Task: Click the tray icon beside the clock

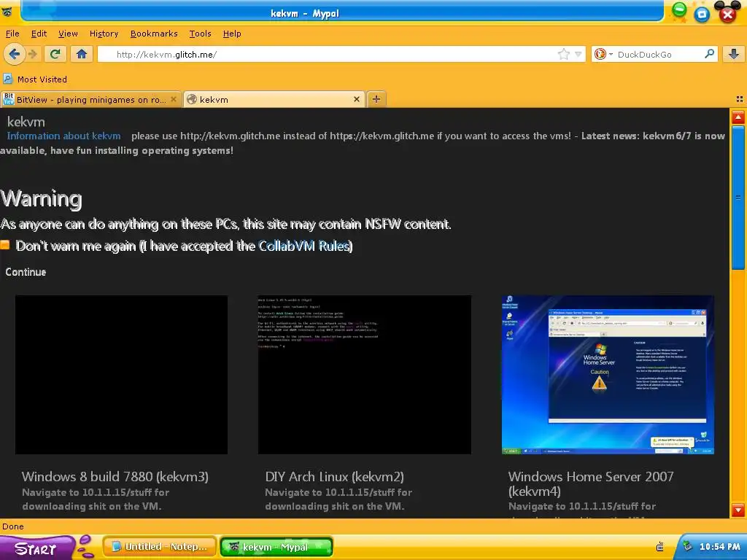Action: pyautogui.click(x=687, y=546)
